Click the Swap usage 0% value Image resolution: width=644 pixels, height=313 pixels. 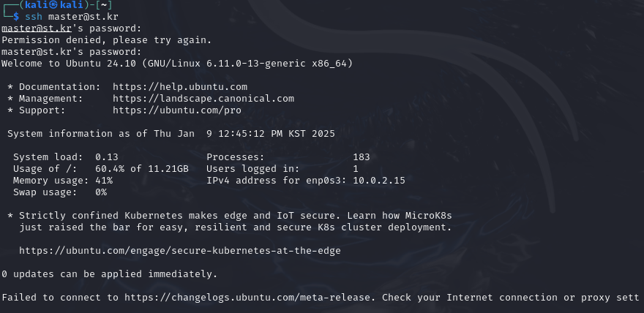click(101, 192)
